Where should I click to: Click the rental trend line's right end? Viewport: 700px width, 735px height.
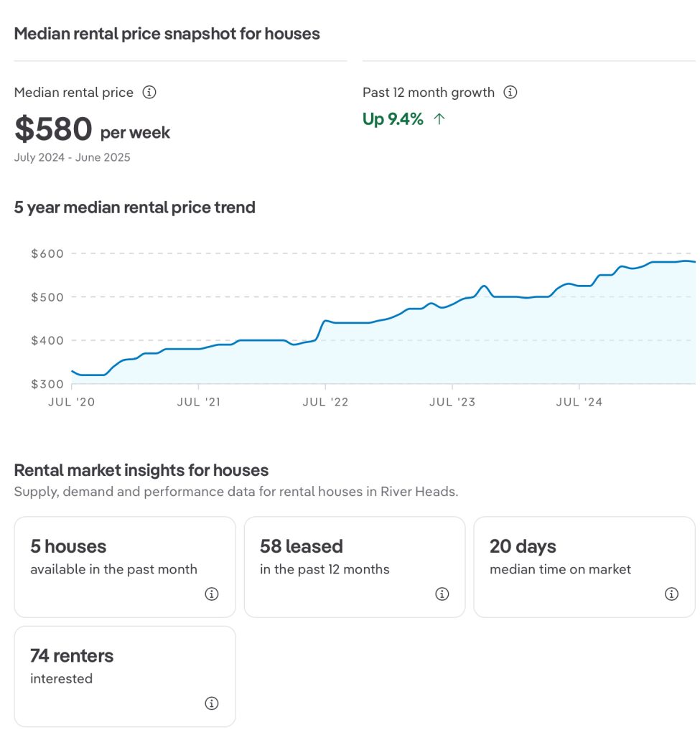coord(693,261)
